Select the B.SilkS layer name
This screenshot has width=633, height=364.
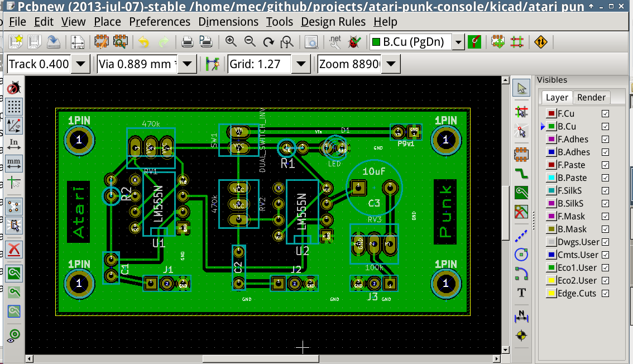point(570,203)
